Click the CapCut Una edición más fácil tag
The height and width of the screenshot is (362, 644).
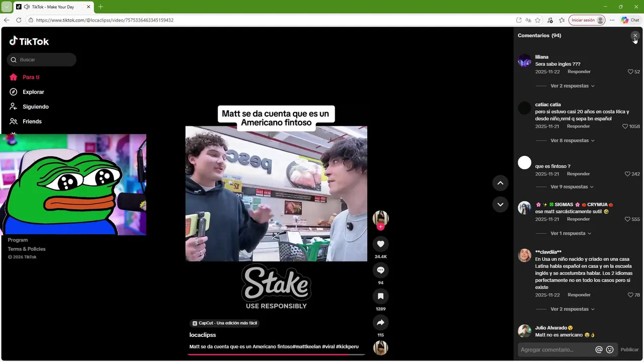pyautogui.click(x=225, y=323)
